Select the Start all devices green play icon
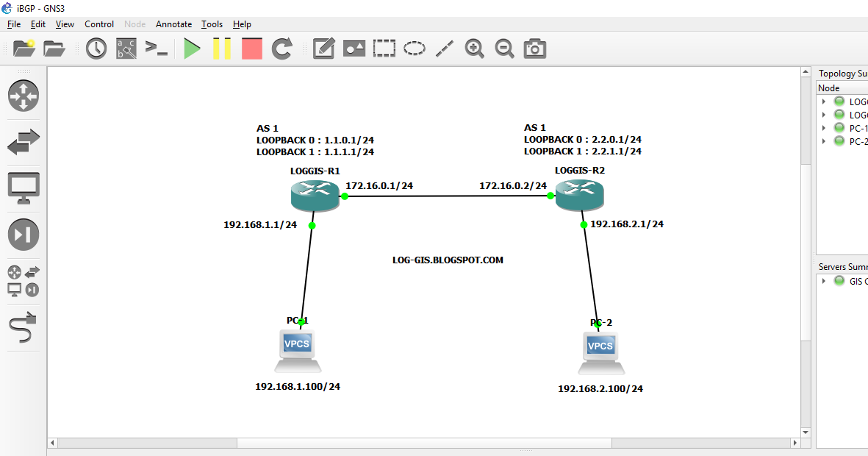 [192, 48]
